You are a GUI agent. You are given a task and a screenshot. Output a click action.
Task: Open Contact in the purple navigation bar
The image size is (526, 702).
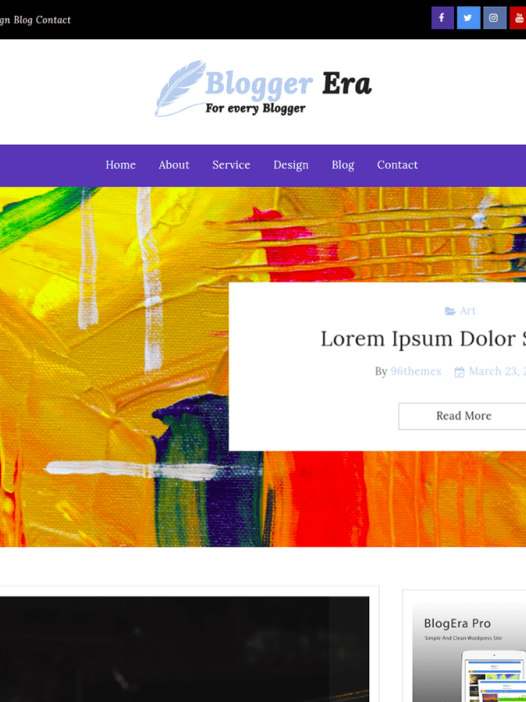(397, 165)
